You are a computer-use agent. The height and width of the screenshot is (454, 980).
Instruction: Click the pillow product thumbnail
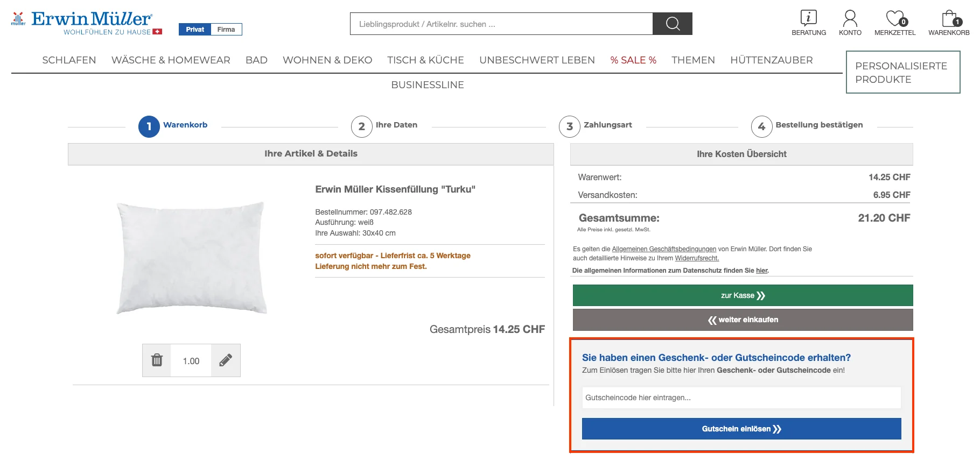pos(192,258)
